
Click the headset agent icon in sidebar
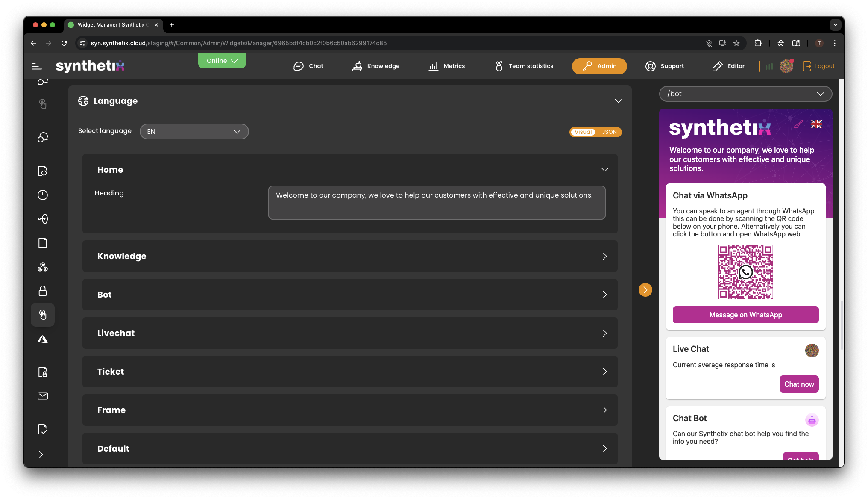point(43,137)
